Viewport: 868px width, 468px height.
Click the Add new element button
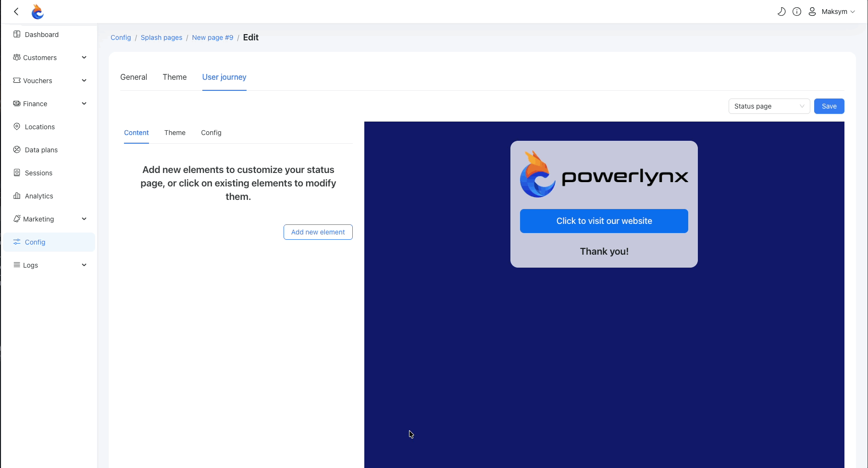pyautogui.click(x=318, y=232)
